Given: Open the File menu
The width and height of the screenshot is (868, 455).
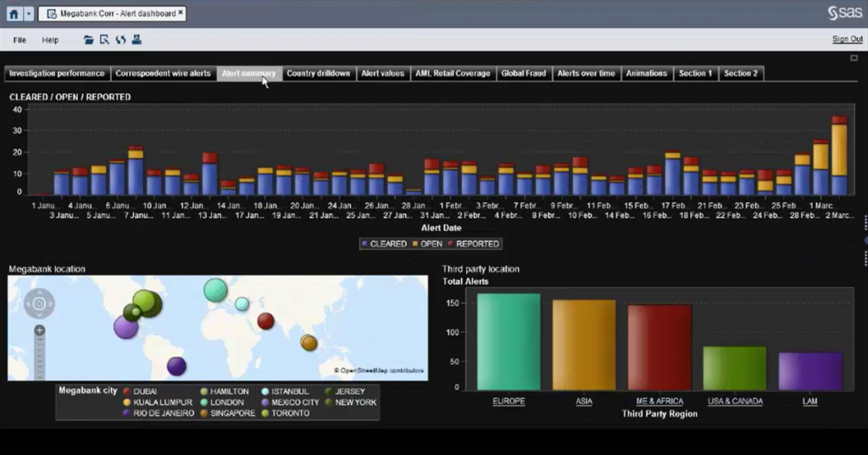Looking at the screenshot, I should coord(19,40).
